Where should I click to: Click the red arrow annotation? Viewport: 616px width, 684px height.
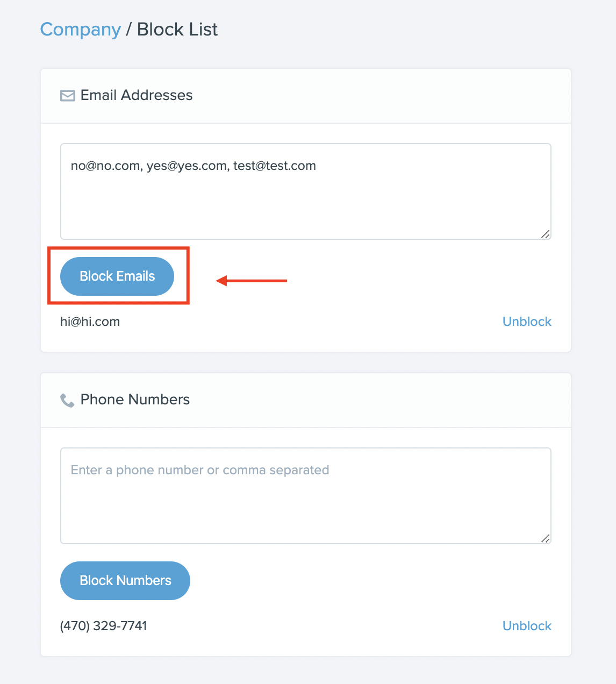tap(252, 280)
